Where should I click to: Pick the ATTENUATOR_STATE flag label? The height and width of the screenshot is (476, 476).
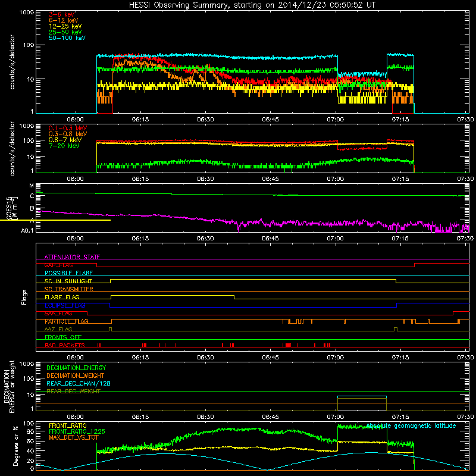coord(72,257)
